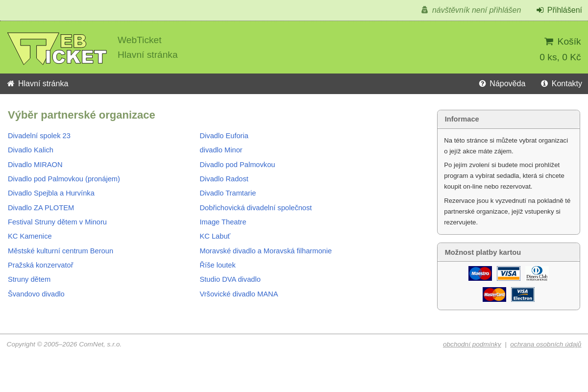Open the Nápověda help menu item
588x392 pixels.
click(x=507, y=84)
